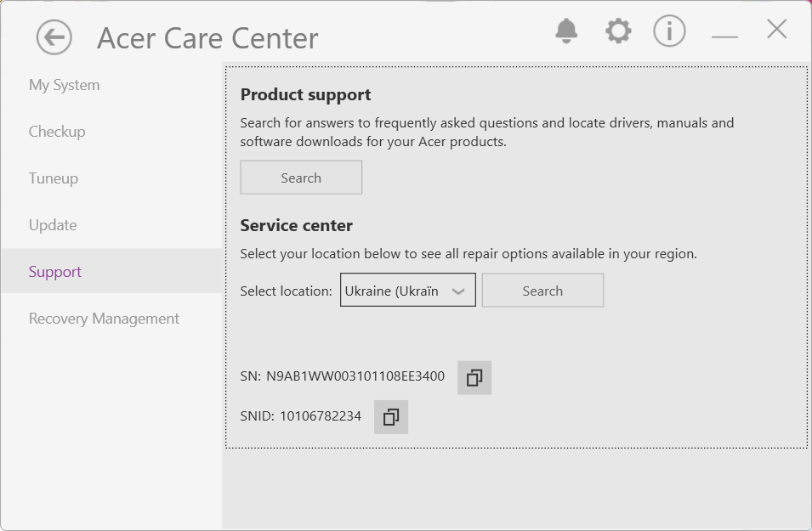Image resolution: width=812 pixels, height=531 pixels.
Task: Go back using the arrow icon
Action: click(54, 37)
